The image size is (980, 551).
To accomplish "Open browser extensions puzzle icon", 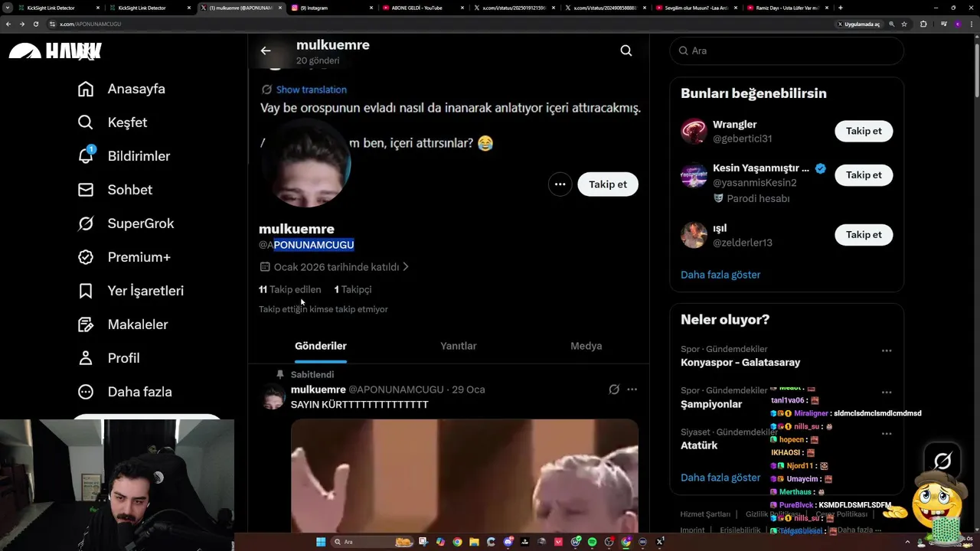I will click(x=923, y=24).
